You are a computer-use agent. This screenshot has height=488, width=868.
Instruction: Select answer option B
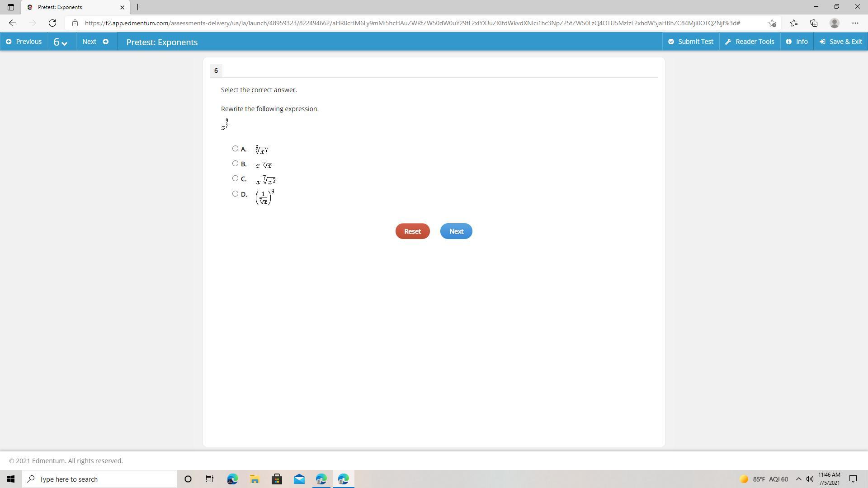click(235, 164)
